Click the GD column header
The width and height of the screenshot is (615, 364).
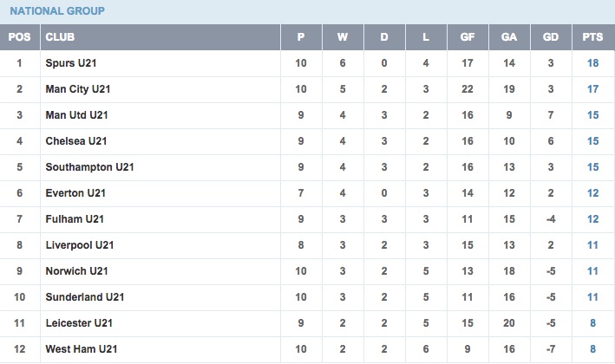click(x=551, y=36)
